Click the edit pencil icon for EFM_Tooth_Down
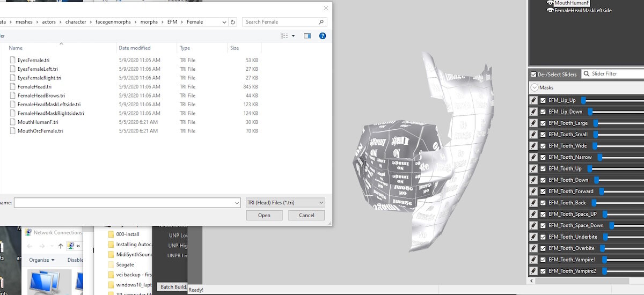The image size is (644, 295). 533,180
